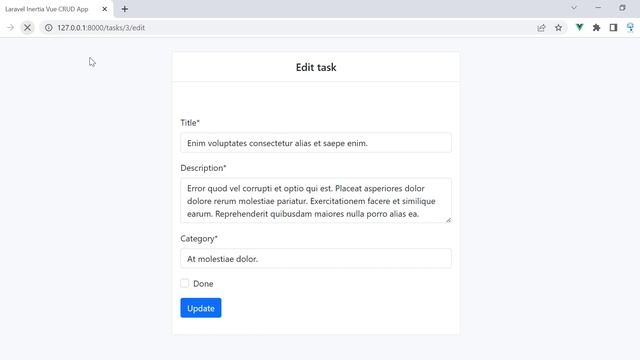Click the Description* label
Screen dimensions: 640x360
[x=203, y=168]
